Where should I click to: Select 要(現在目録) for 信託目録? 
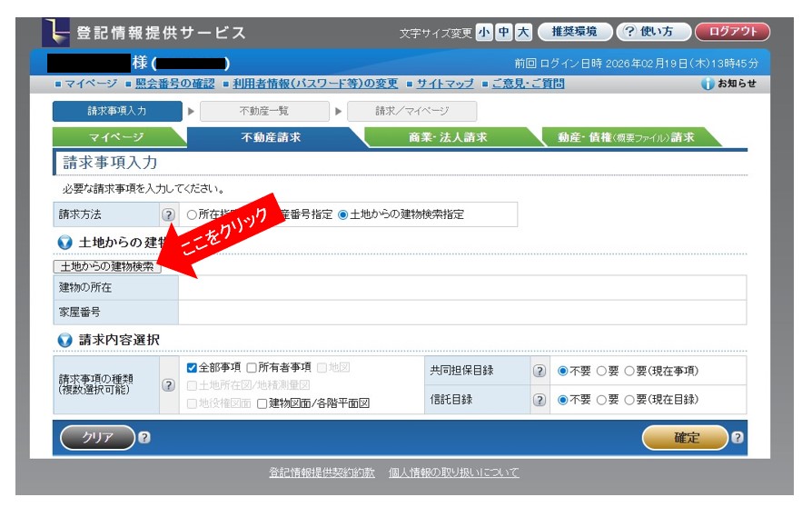(629, 400)
